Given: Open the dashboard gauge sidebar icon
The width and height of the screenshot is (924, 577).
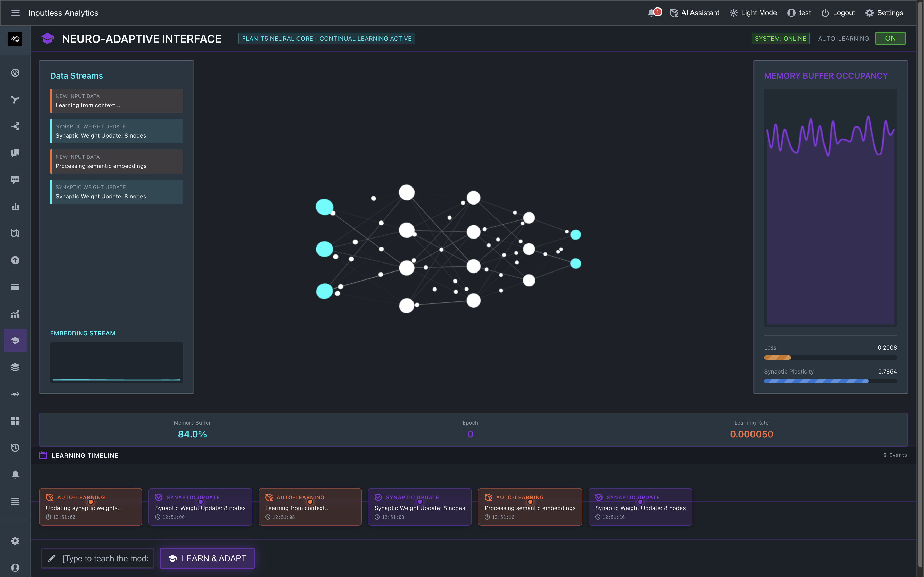Looking at the screenshot, I should 15,72.
